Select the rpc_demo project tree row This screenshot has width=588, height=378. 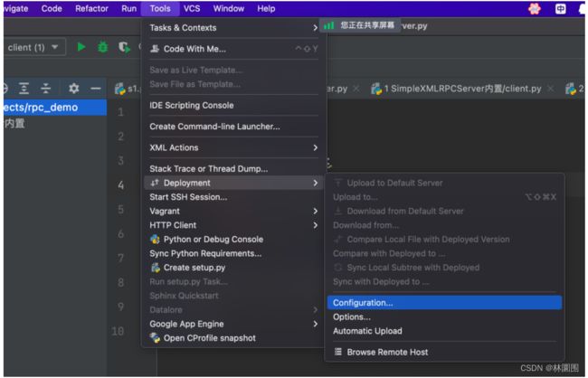click(55, 108)
